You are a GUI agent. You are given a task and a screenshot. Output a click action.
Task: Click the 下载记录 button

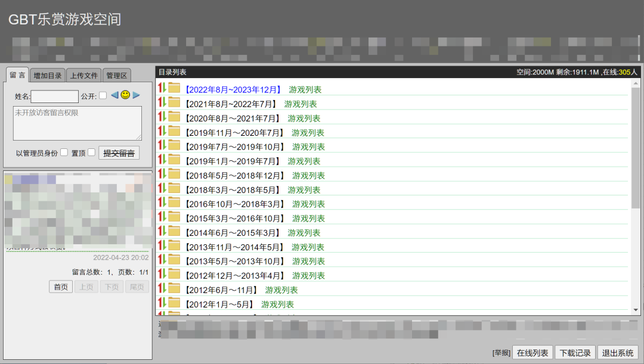[x=574, y=353]
